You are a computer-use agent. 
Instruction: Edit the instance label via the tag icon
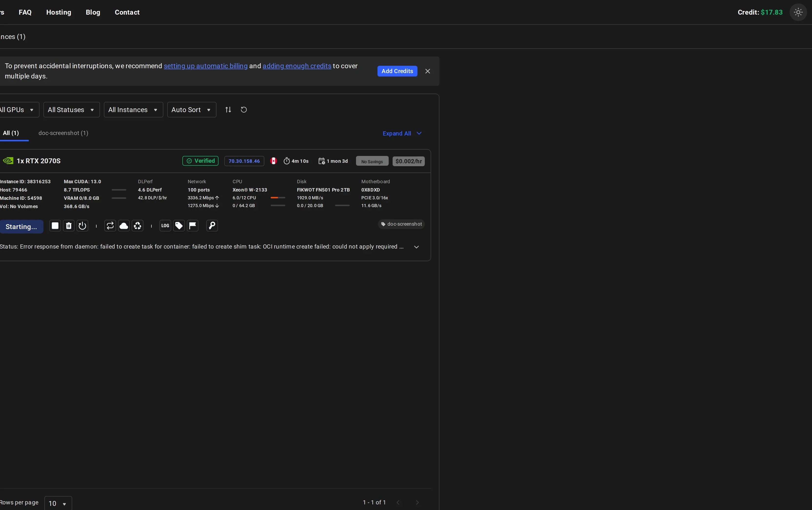(x=179, y=225)
